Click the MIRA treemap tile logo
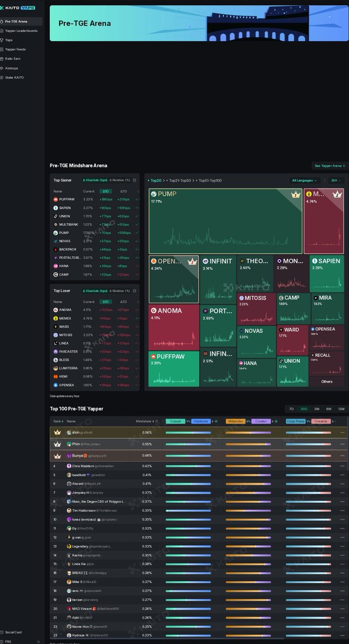This screenshot has width=349, height=644. tap(315, 298)
